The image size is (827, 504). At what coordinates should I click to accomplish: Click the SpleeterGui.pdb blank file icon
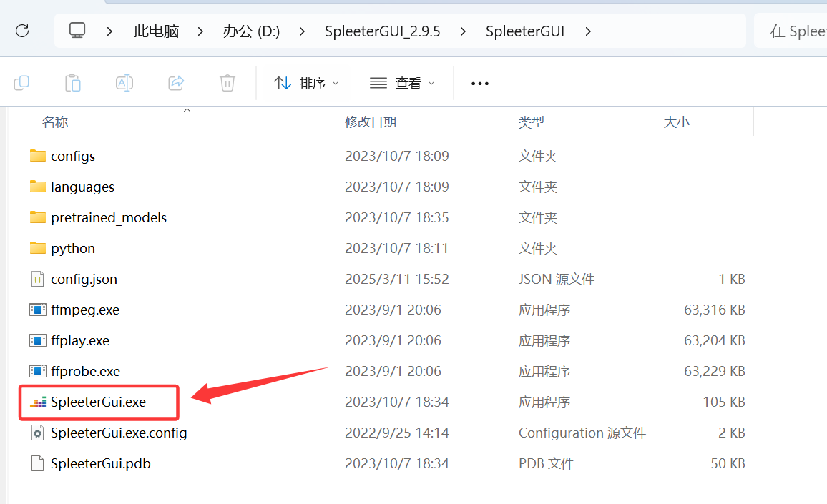coord(37,463)
